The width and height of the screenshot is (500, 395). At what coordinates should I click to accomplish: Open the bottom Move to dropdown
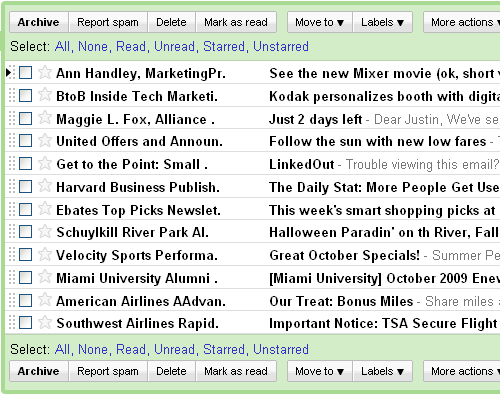[320, 371]
